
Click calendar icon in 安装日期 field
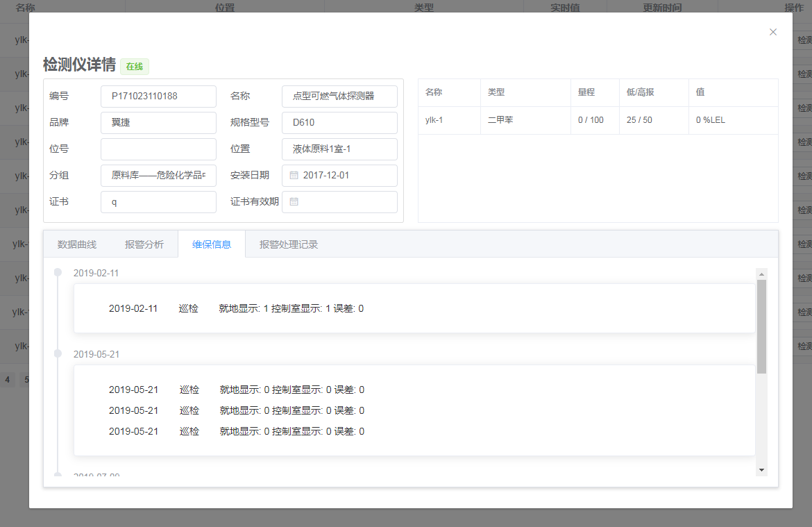(x=294, y=176)
